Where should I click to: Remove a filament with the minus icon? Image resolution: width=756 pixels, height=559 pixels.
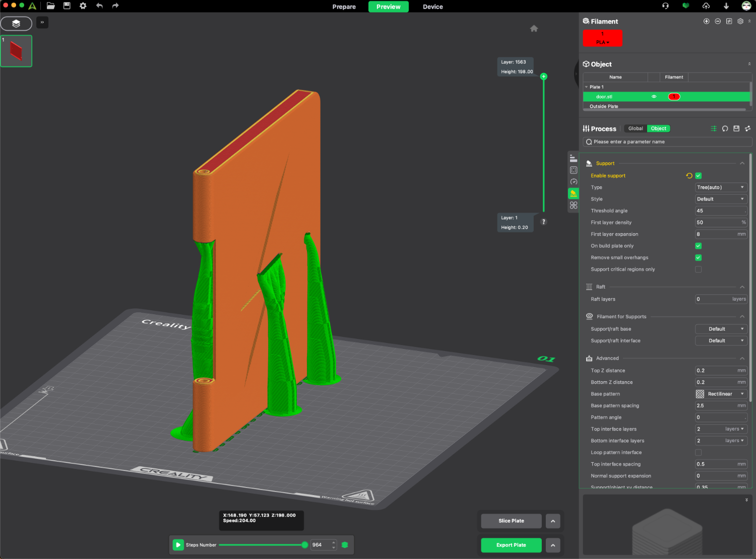718,21
